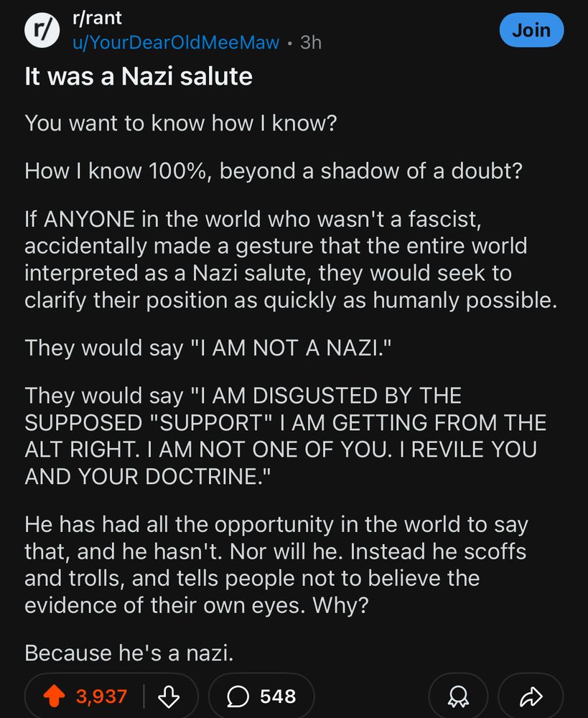Click the 3,937 vote score
588x718 pixels.
point(101,696)
